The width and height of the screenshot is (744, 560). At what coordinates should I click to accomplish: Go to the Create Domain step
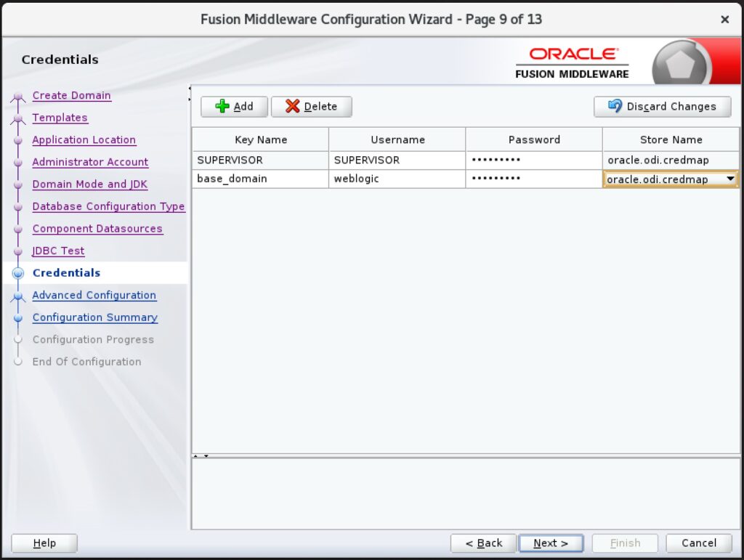(x=72, y=95)
